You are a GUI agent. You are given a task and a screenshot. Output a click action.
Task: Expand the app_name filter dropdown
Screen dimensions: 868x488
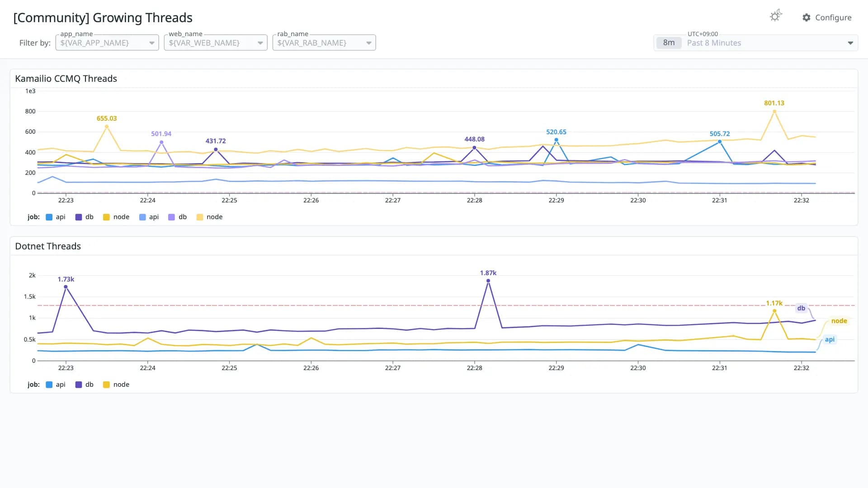(x=107, y=43)
